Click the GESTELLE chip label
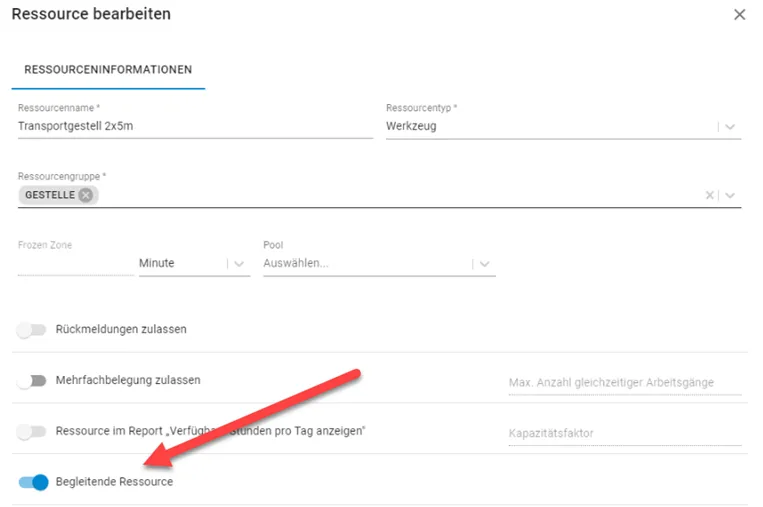Image resolution: width=763 pixels, height=507 pixels. 50,195
